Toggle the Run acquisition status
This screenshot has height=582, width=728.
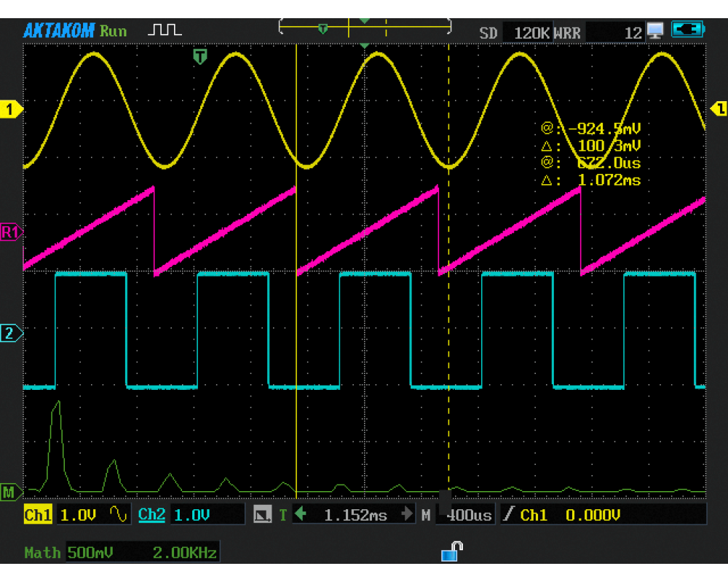click(114, 31)
